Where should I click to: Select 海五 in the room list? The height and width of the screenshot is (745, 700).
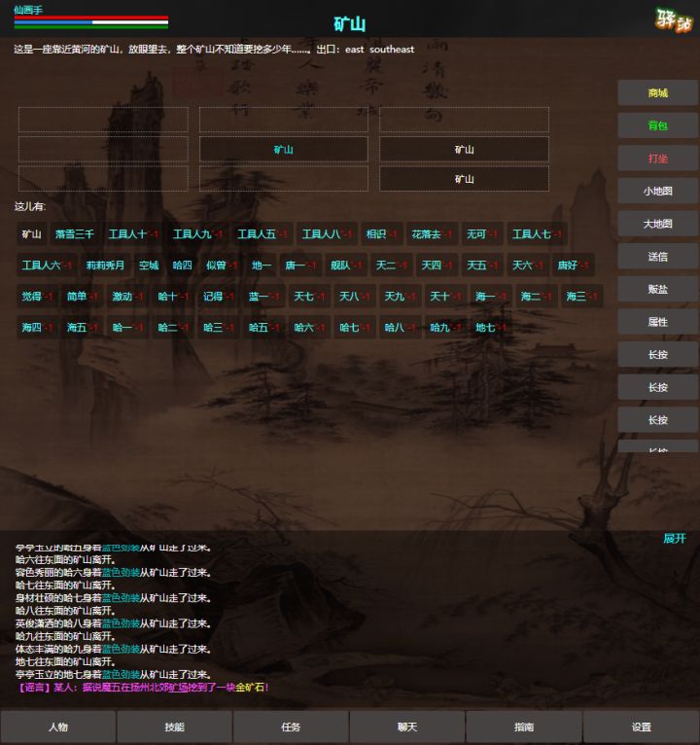(83, 328)
